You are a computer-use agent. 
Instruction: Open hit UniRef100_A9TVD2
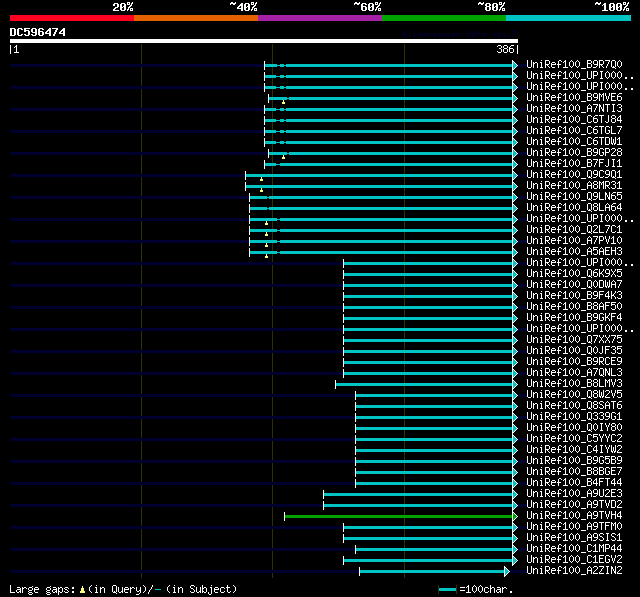tap(574, 505)
